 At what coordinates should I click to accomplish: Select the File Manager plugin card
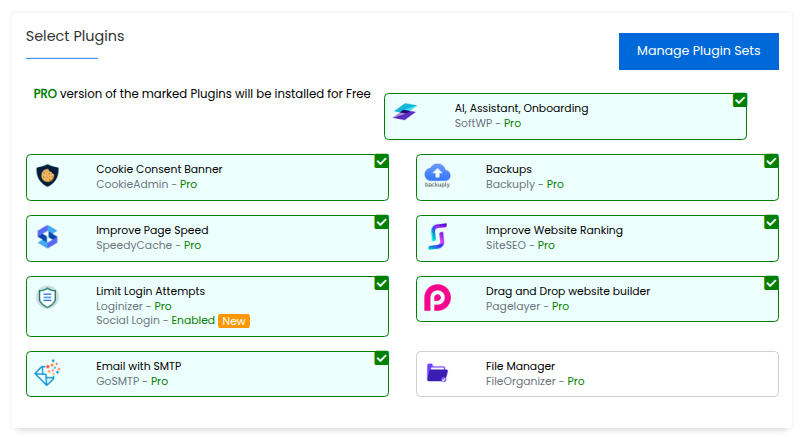597,374
